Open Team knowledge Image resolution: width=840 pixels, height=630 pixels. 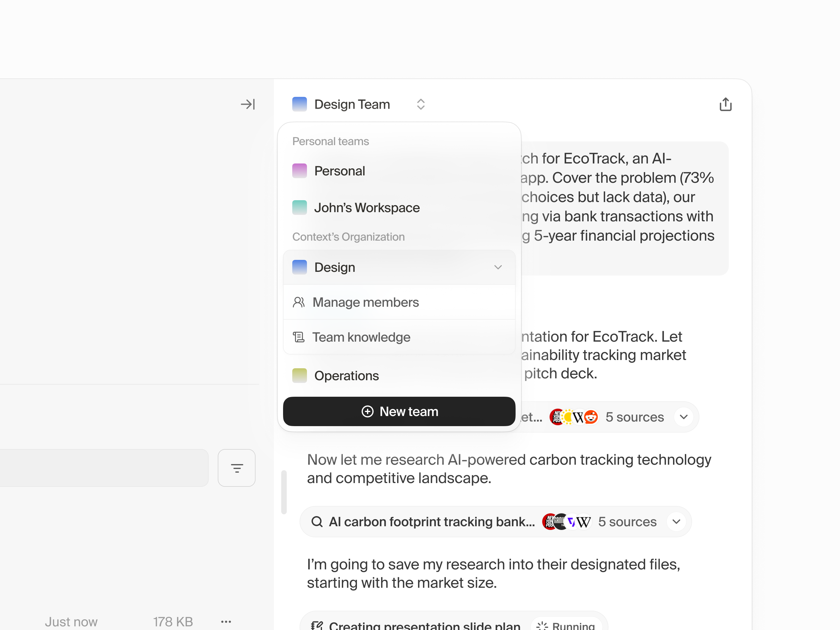(x=361, y=337)
